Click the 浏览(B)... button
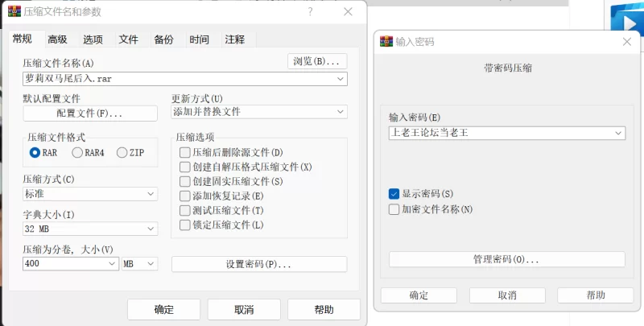This screenshot has width=644, height=326. (317, 61)
